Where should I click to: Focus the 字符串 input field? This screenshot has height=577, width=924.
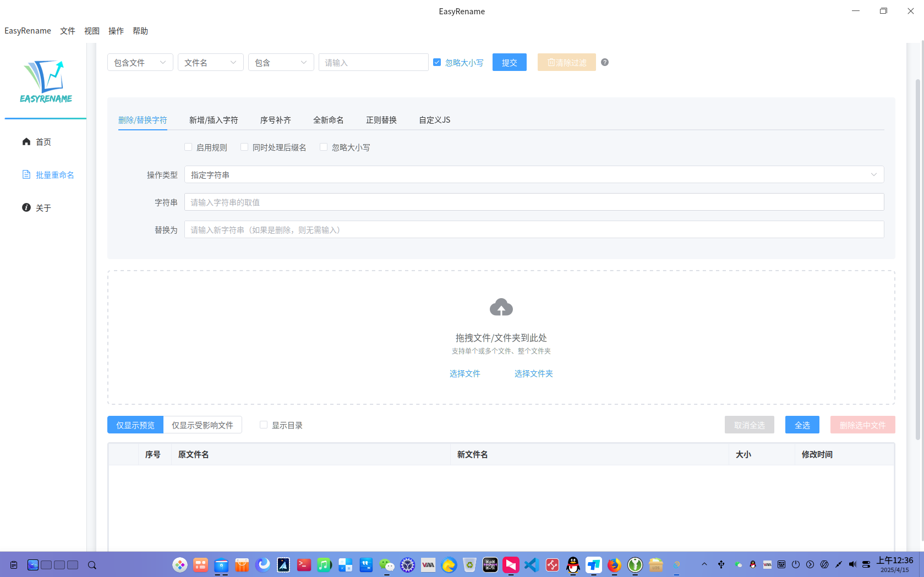534,202
